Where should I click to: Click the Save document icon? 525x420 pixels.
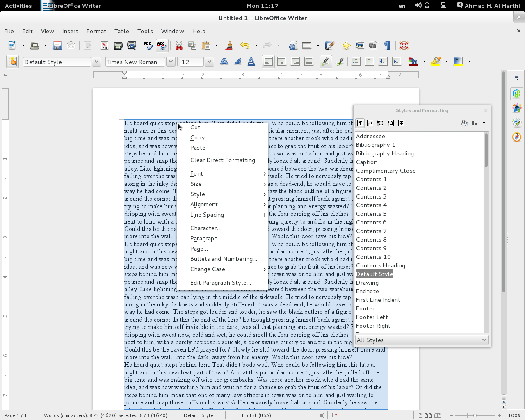coord(57,46)
